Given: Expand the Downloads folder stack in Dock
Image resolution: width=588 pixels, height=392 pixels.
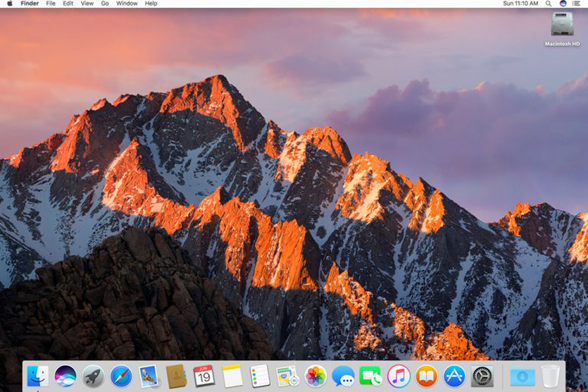Looking at the screenshot, I should coord(522,376).
